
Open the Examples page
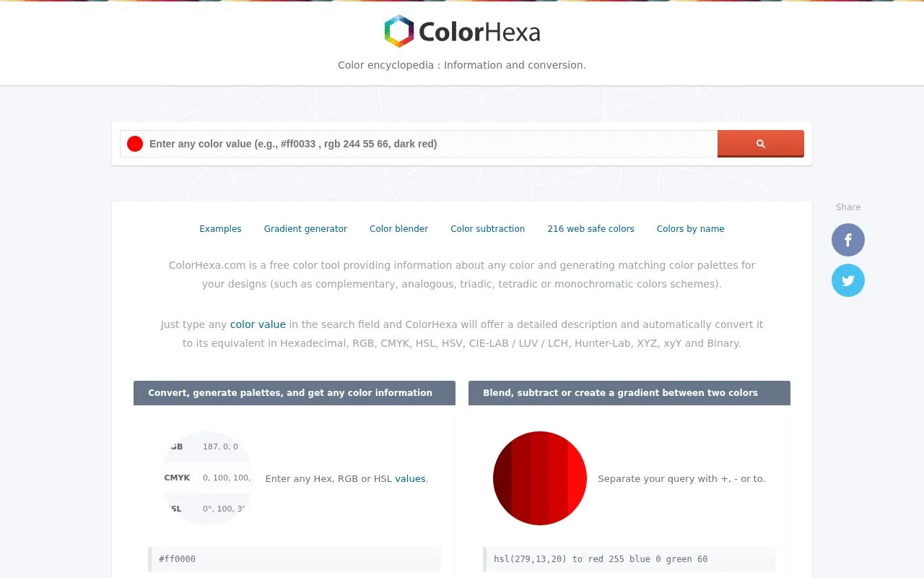pos(220,229)
